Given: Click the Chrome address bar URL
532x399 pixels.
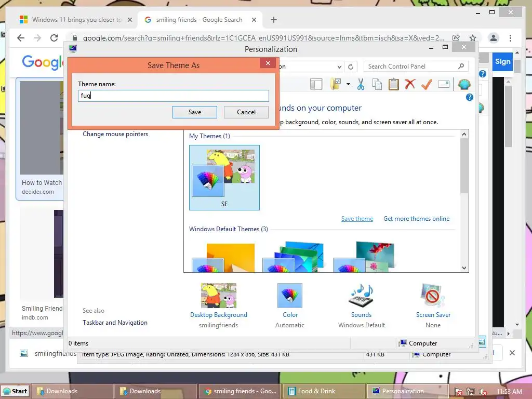Looking at the screenshot, I should [x=263, y=38].
